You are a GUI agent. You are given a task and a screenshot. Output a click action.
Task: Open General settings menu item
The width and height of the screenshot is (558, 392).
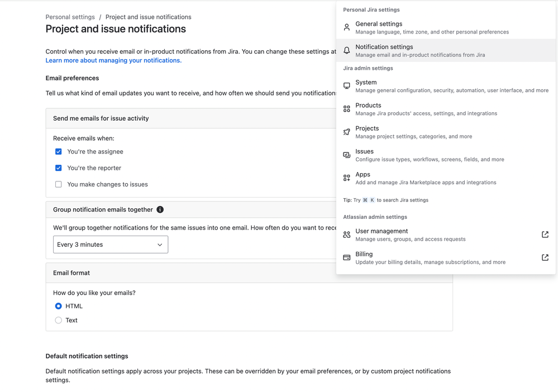[446, 27]
